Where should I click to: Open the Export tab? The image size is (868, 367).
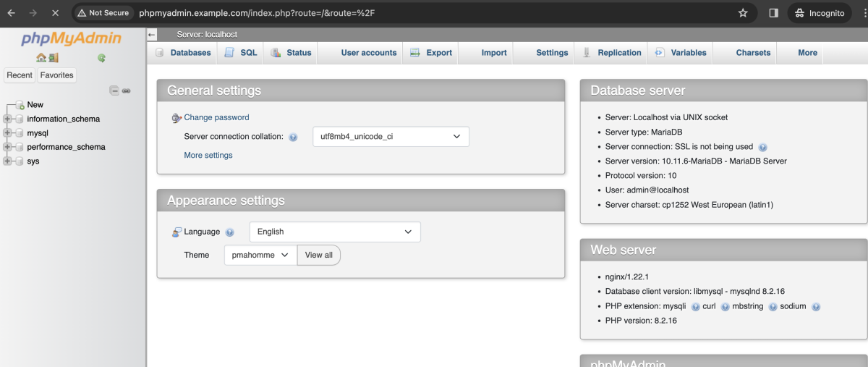click(431, 53)
